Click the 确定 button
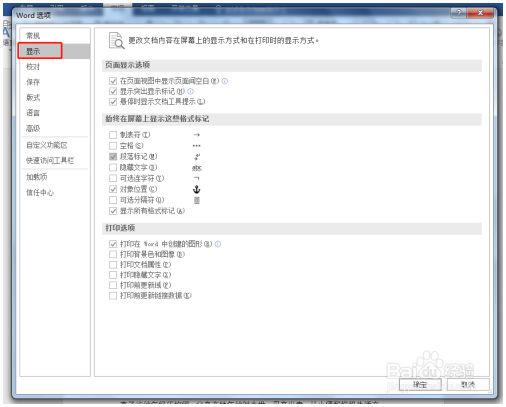Screen dimensions: 506x407 coord(420,384)
